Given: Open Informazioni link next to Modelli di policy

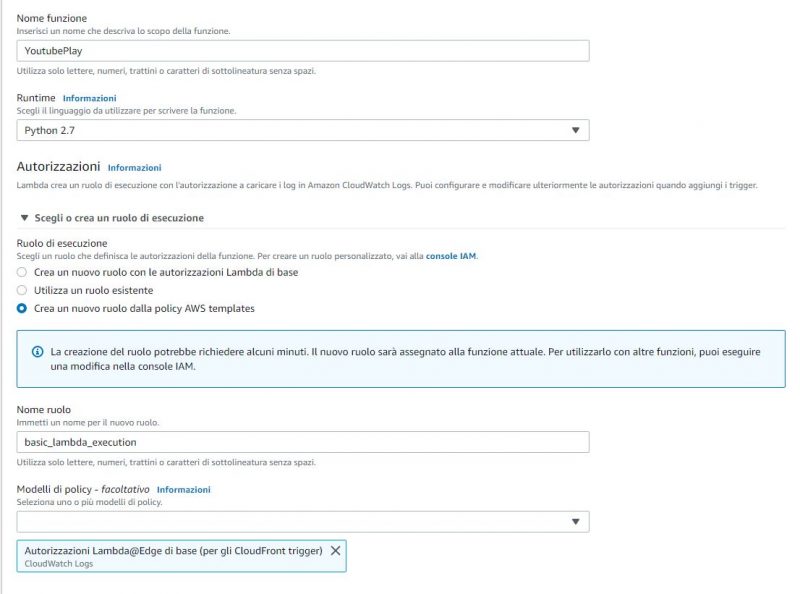Looking at the screenshot, I should (x=183, y=489).
